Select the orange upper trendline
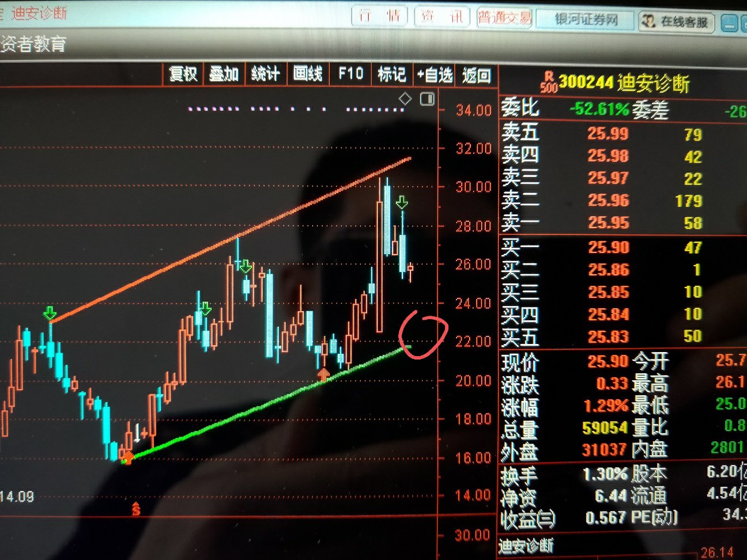Viewport: 747px width, 560px height. pyautogui.click(x=231, y=240)
